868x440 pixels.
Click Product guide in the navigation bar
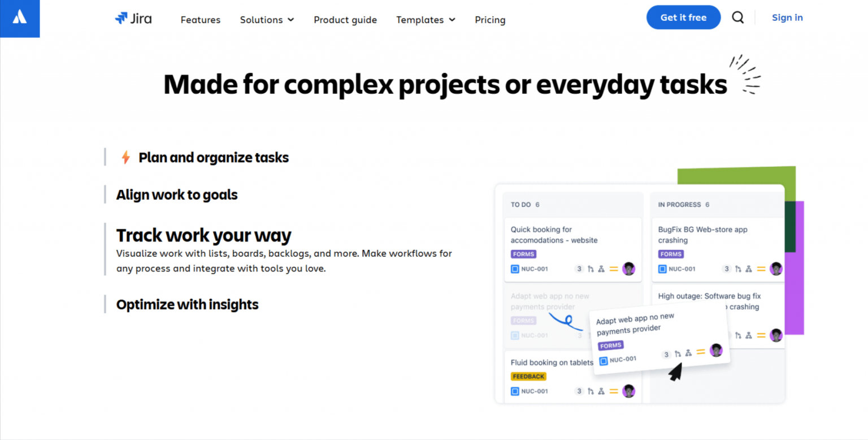point(345,20)
